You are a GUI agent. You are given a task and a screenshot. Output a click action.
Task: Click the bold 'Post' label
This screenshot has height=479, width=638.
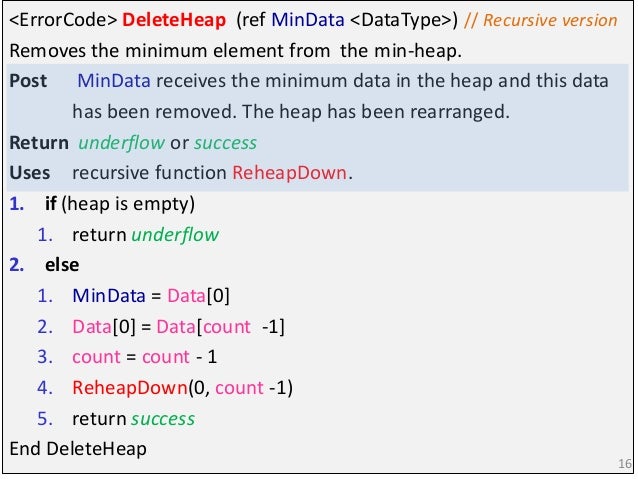tap(27, 81)
